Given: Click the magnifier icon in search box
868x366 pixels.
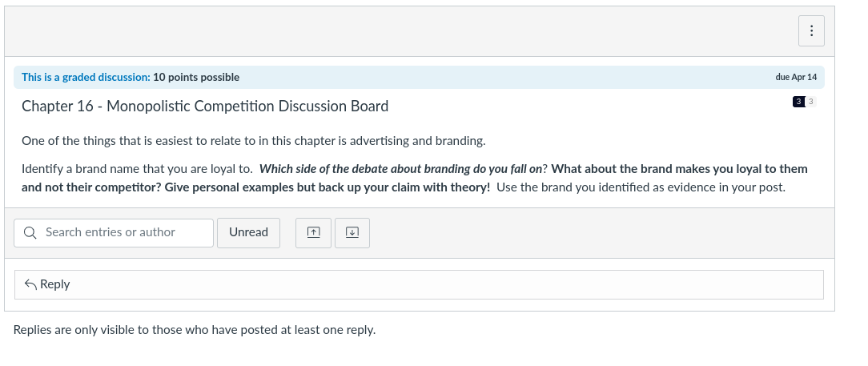Looking at the screenshot, I should pyautogui.click(x=31, y=232).
